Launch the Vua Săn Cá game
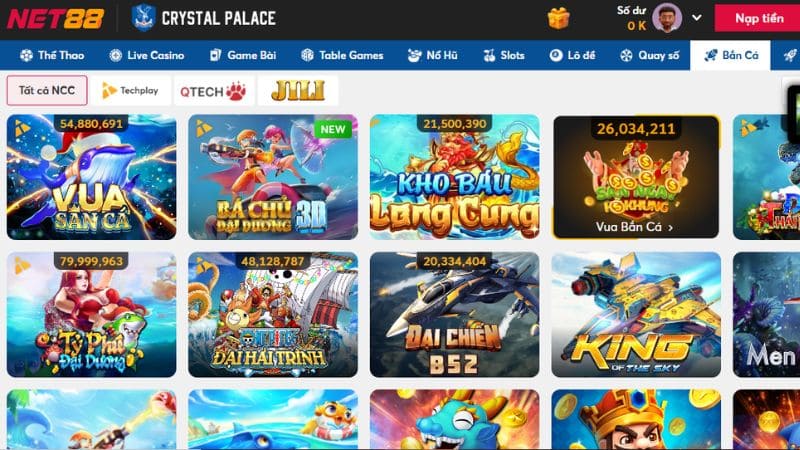 point(91,177)
